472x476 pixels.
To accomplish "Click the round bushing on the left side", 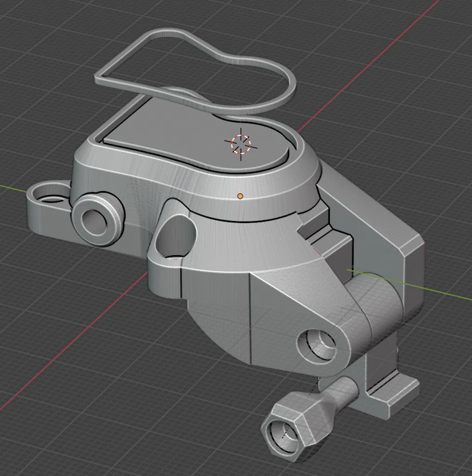I will pos(97,218).
